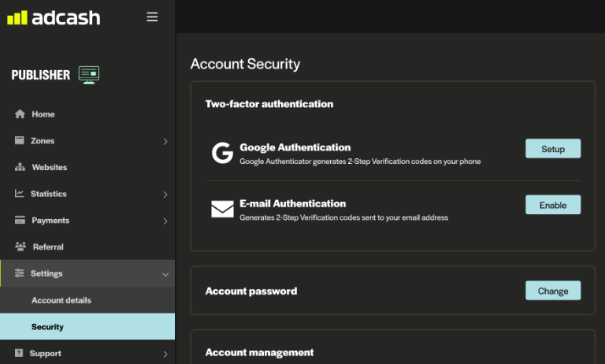Image resolution: width=605 pixels, height=364 pixels.
Task: Expand the Zones submenu chevron
Action: pos(165,141)
